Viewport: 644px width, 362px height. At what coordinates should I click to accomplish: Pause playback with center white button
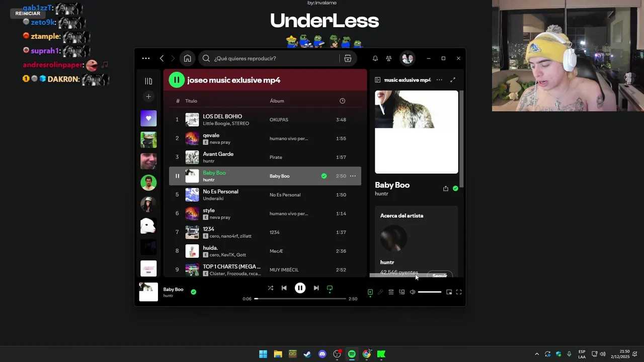click(x=300, y=288)
